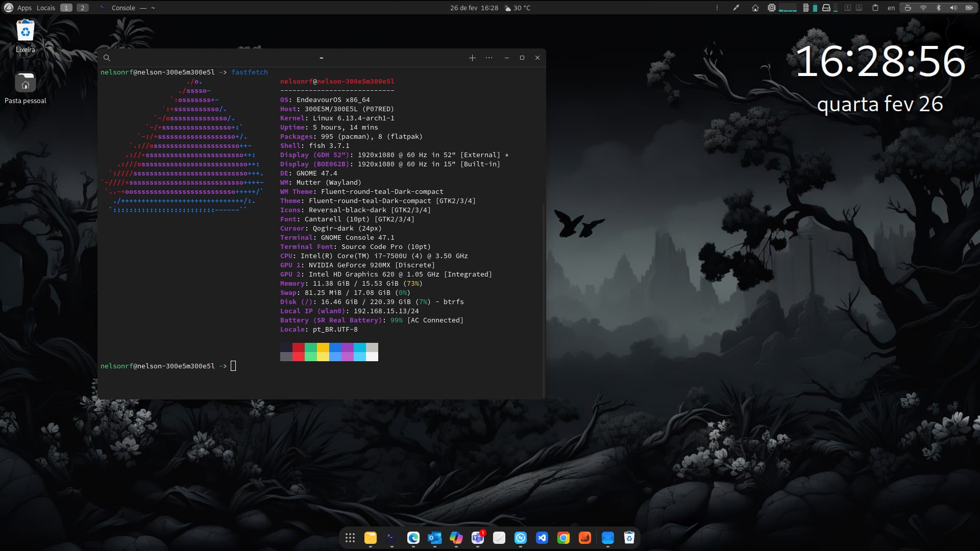The height and width of the screenshot is (551, 980).
Task: Click the battery status icon
Action: click(969, 8)
